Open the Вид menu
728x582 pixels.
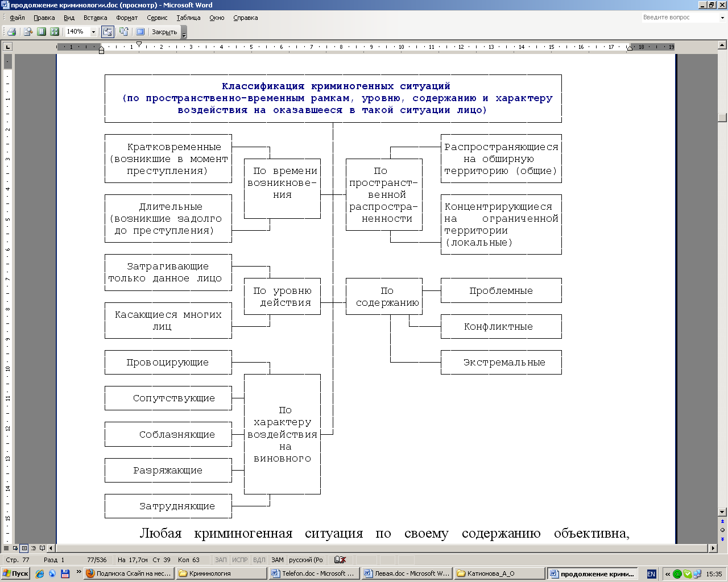(69, 18)
